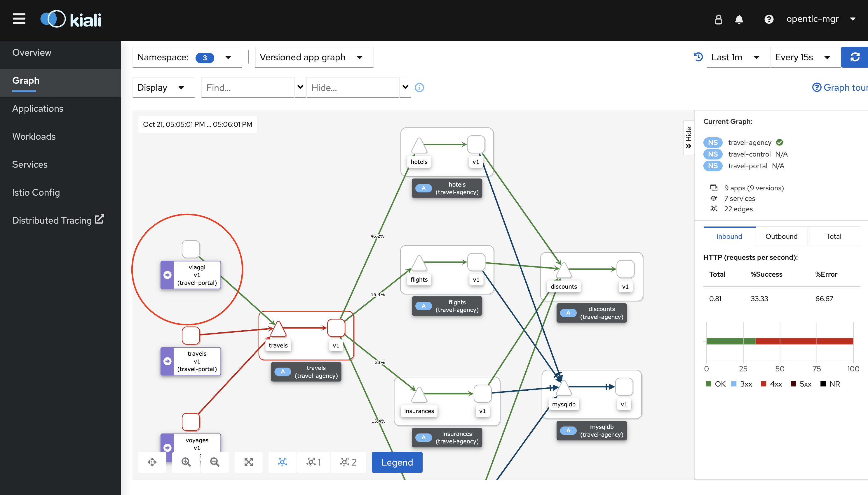Open the Versioned app graph dropdown
868x495 pixels.
coord(313,57)
